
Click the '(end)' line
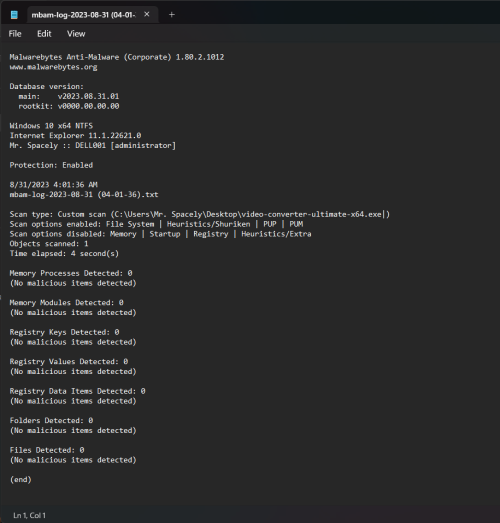pos(21,480)
